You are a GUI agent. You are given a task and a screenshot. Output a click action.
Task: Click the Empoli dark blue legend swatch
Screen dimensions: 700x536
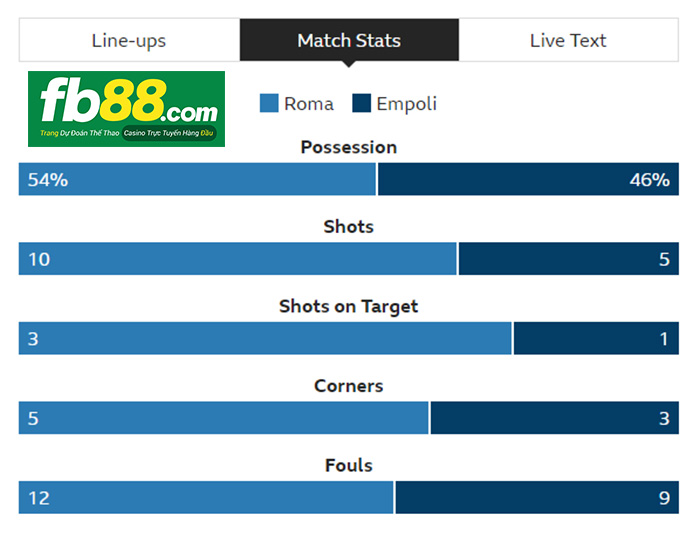[362, 103]
